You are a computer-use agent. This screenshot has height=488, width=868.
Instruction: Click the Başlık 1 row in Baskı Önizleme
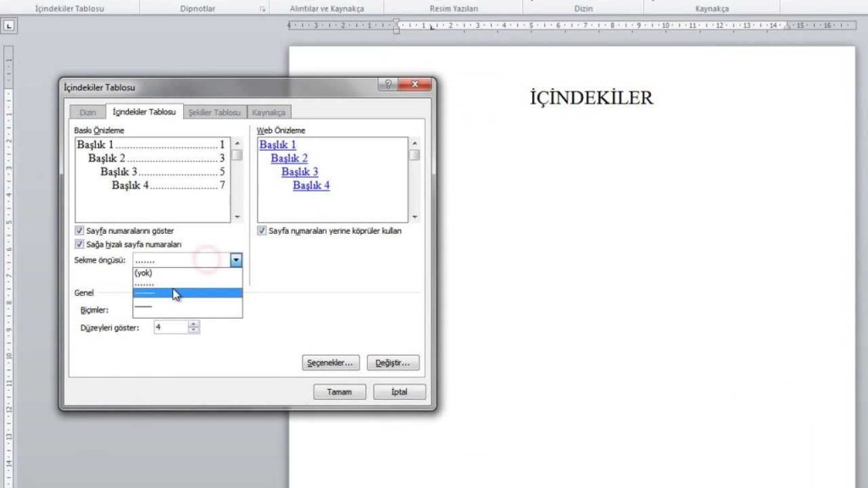(151, 144)
